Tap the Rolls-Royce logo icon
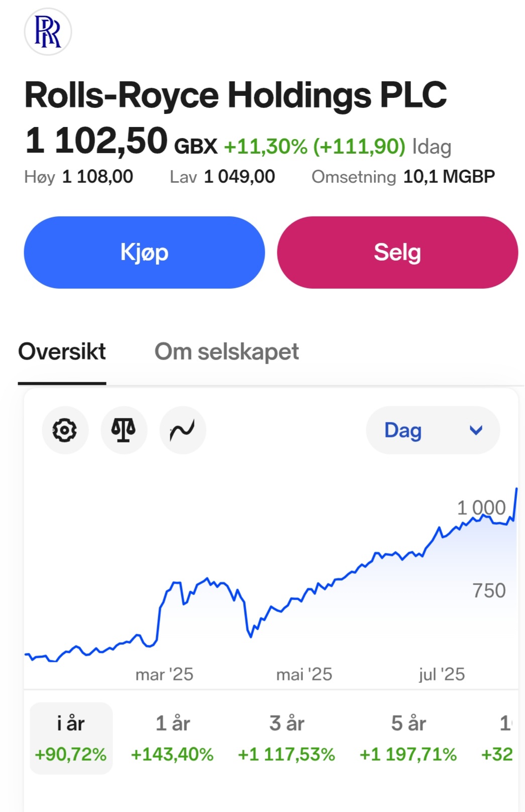The image size is (525, 812). tap(48, 32)
